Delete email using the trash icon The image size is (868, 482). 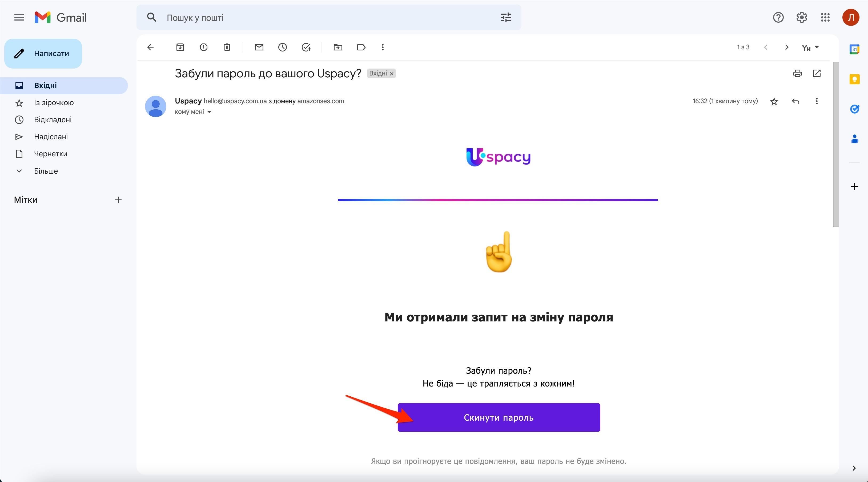(x=227, y=47)
